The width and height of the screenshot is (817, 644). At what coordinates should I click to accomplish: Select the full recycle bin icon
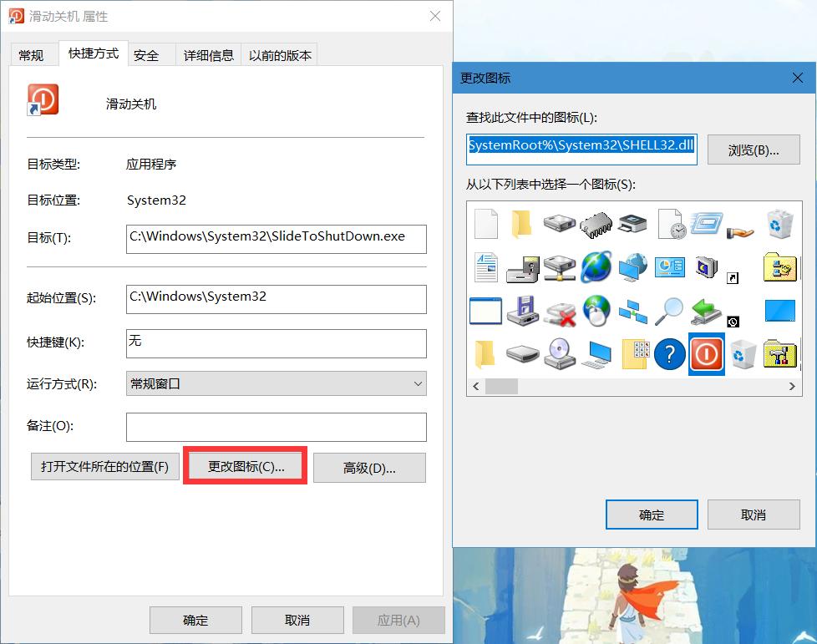coord(779,224)
